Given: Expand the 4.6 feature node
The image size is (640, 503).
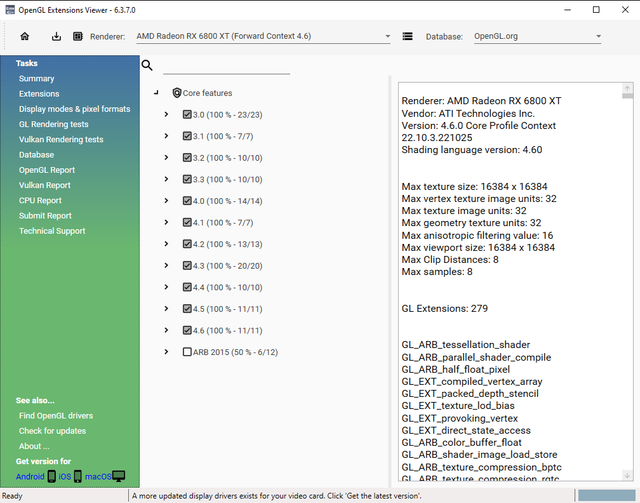Looking at the screenshot, I should [166, 330].
